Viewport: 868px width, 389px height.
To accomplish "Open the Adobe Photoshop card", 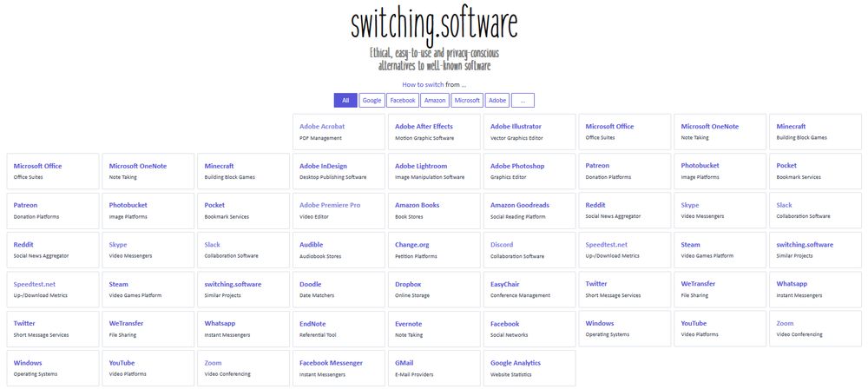I will click(x=529, y=171).
